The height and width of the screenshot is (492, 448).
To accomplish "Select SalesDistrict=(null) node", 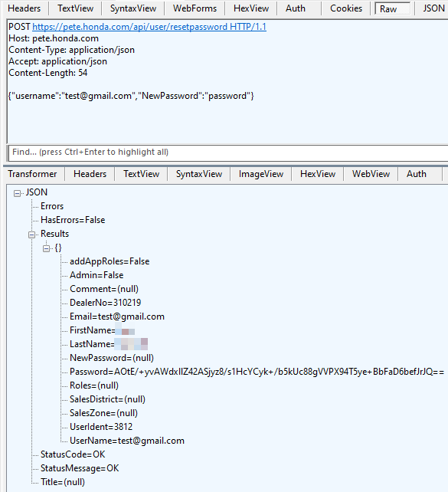I will pyautogui.click(x=107, y=399).
